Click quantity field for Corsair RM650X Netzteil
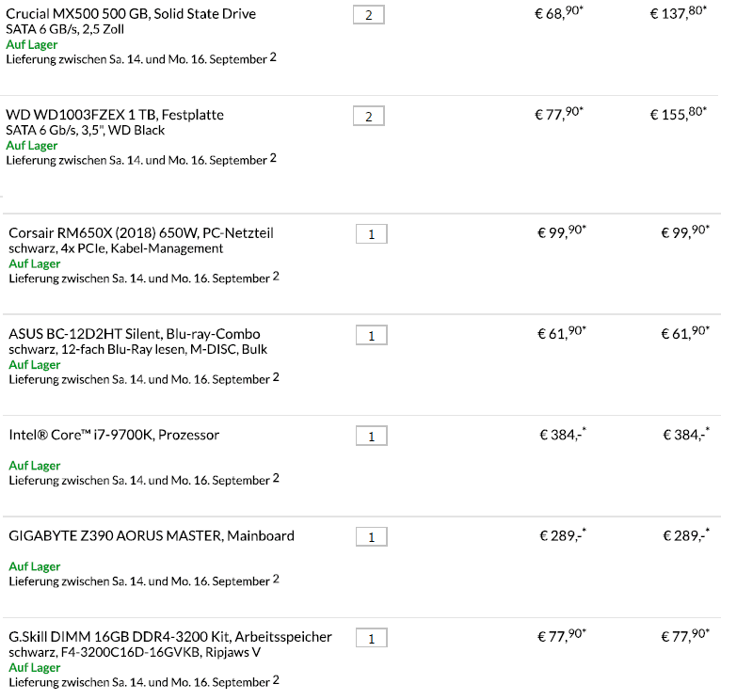The width and height of the screenshot is (737, 700). click(x=371, y=234)
